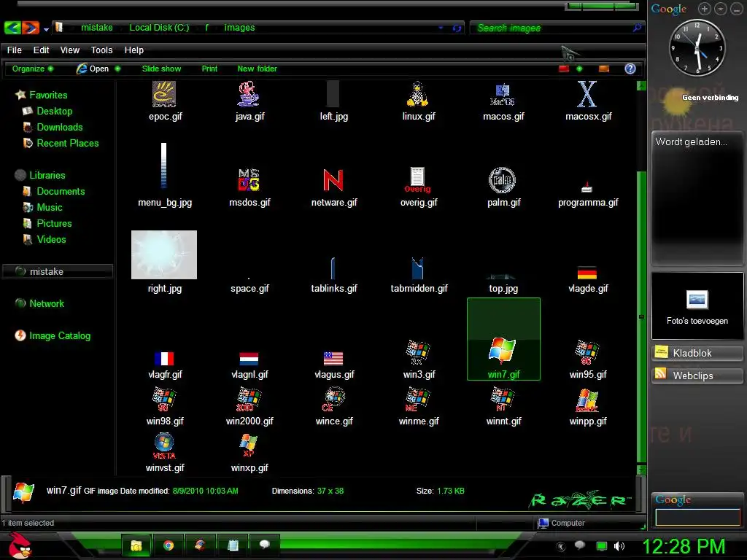Click the Chrome icon on the taskbar
This screenshot has height=560, width=747.
point(169,545)
